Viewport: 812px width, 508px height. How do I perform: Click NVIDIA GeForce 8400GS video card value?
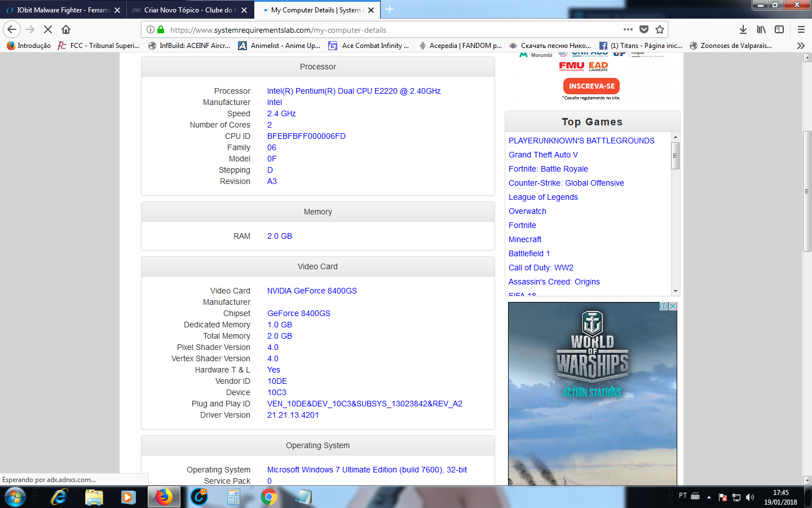pyautogui.click(x=312, y=291)
